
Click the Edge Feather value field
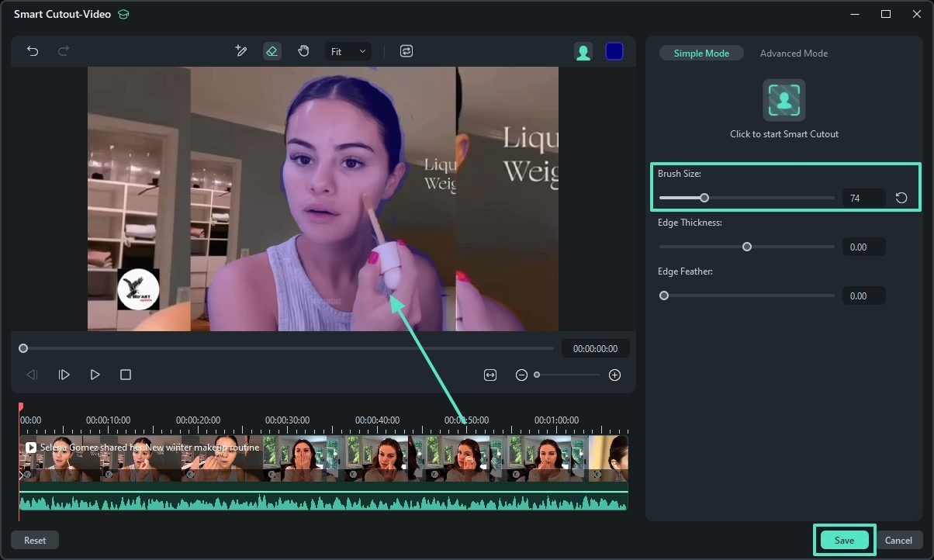(x=863, y=296)
